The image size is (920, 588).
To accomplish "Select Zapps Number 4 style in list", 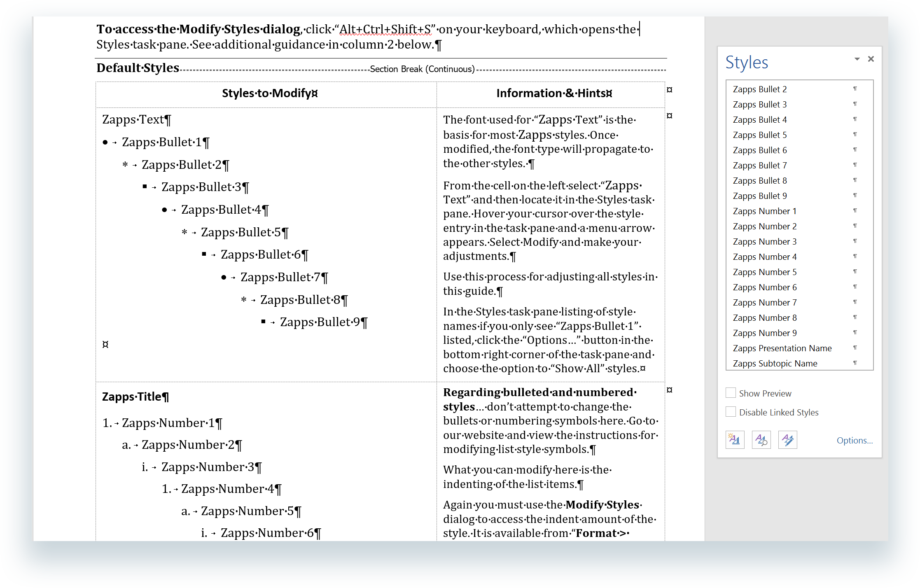I will click(799, 257).
